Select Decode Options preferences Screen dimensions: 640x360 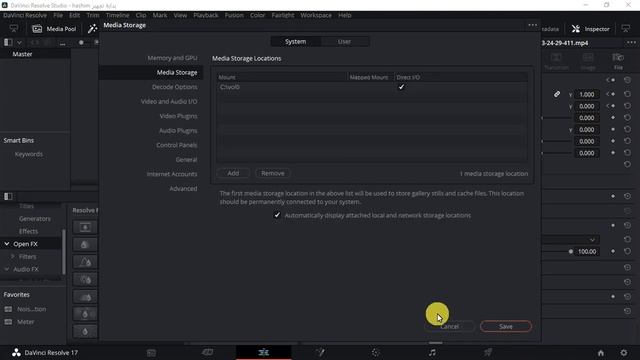[174, 87]
